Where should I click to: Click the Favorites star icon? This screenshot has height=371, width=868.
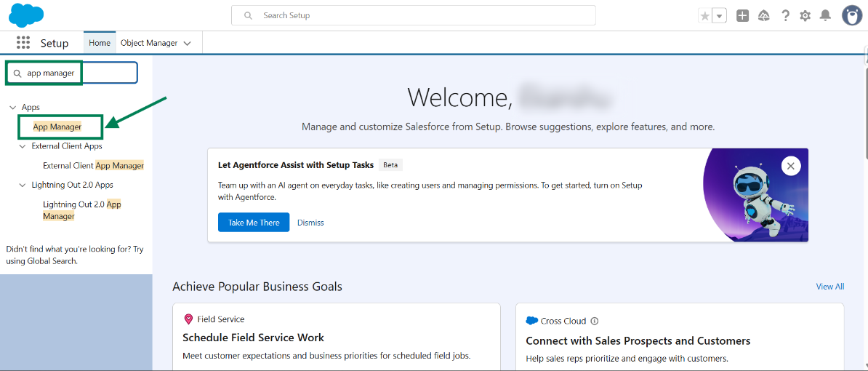click(x=704, y=16)
